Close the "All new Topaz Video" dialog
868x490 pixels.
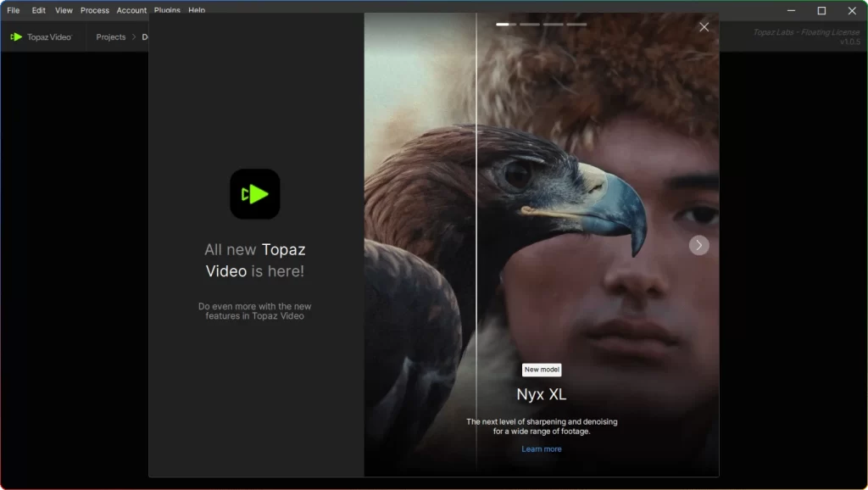click(x=704, y=26)
